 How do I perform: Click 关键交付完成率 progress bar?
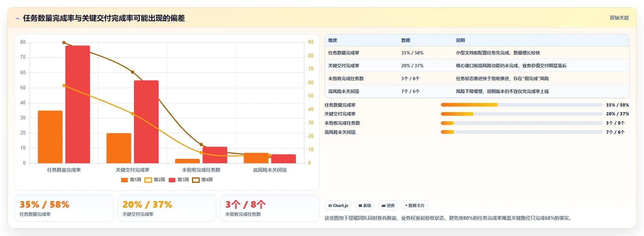(522, 114)
